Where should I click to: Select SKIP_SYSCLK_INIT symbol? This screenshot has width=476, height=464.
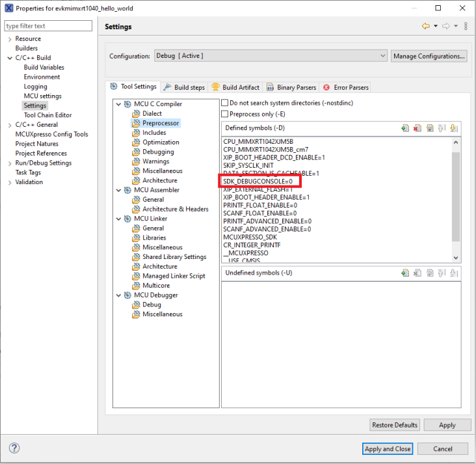pos(248,165)
